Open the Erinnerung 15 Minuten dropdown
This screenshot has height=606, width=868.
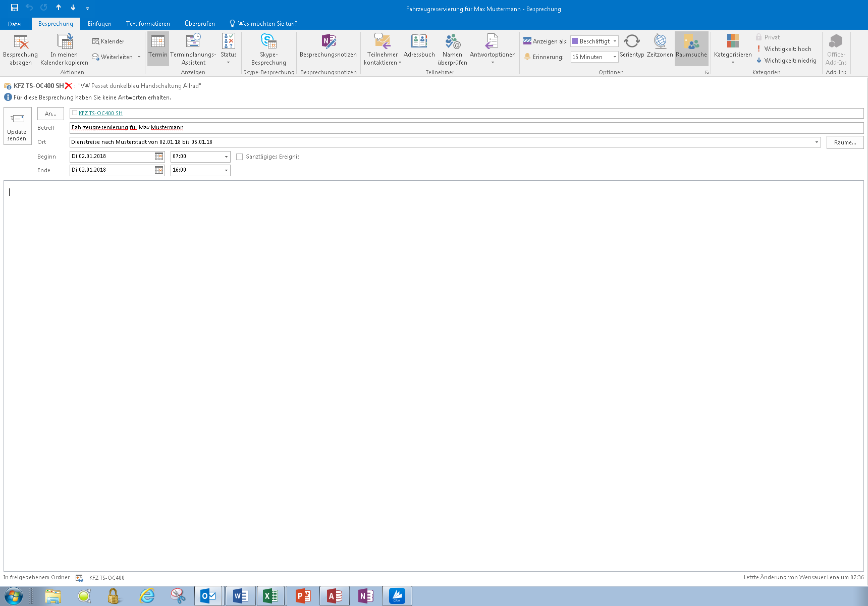(x=594, y=57)
